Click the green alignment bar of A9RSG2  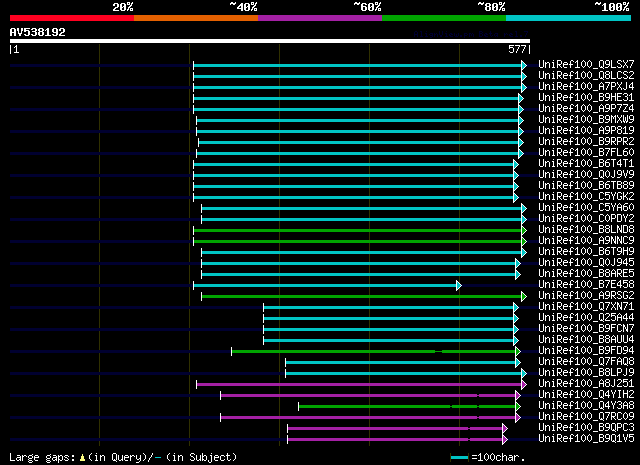coord(362,297)
